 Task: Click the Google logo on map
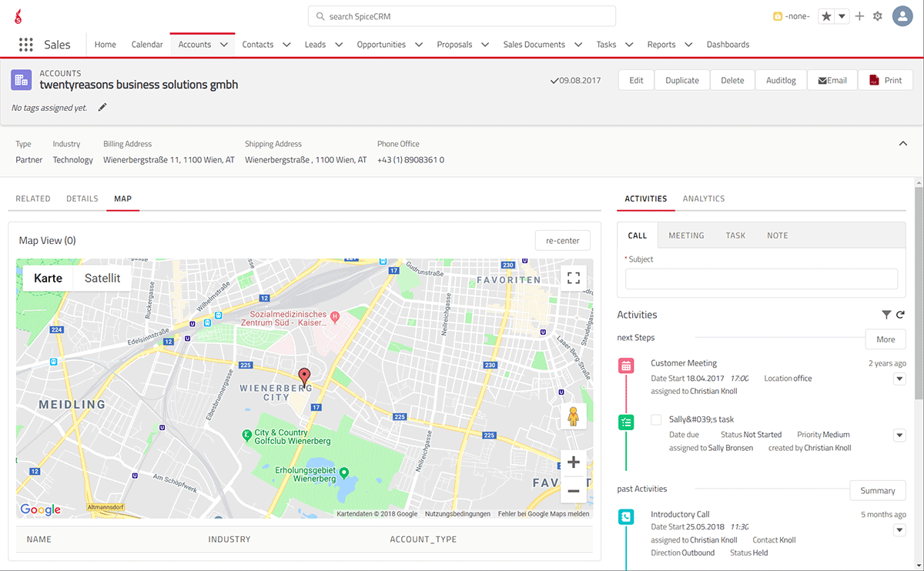pyautogui.click(x=41, y=509)
